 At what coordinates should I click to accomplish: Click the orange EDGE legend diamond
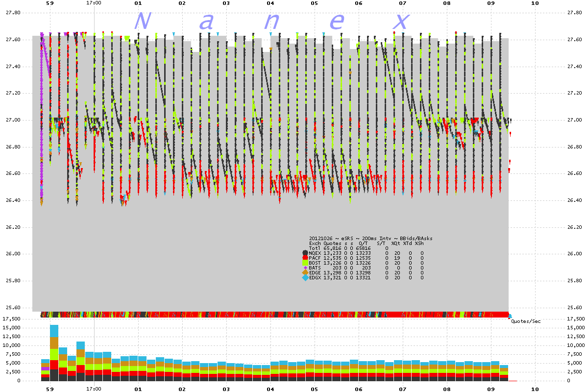(x=305, y=272)
